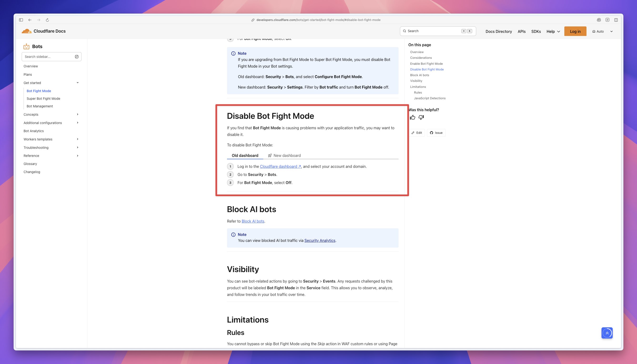Image resolution: width=637 pixels, height=364 pixels.
Task: Click the Edit page button
Action: pos(417,133)
